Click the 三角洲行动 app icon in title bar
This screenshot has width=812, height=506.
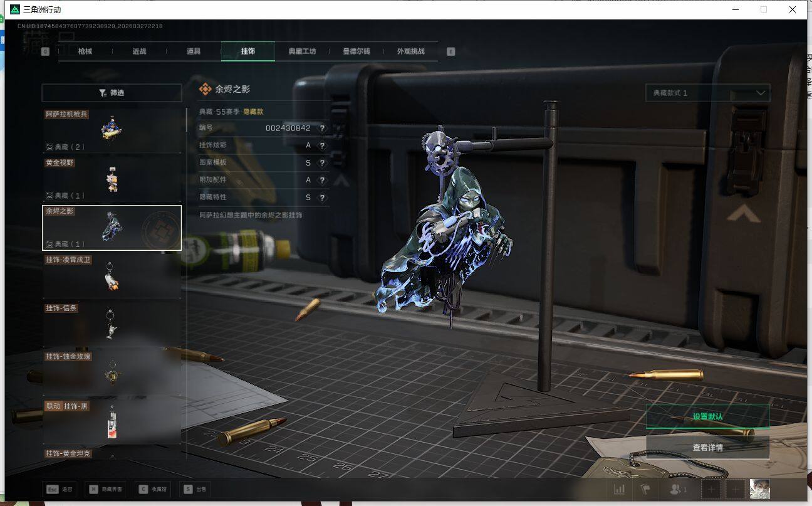pos(15,9)
